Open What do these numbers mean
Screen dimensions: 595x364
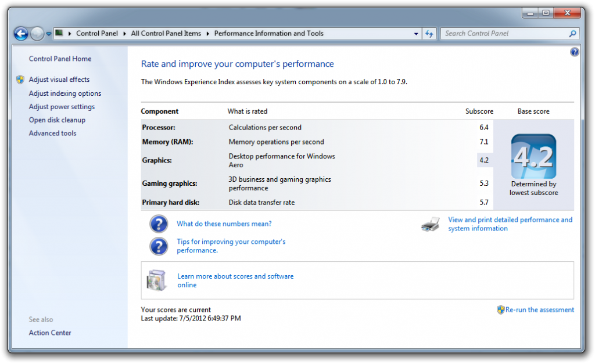[224, 224]
